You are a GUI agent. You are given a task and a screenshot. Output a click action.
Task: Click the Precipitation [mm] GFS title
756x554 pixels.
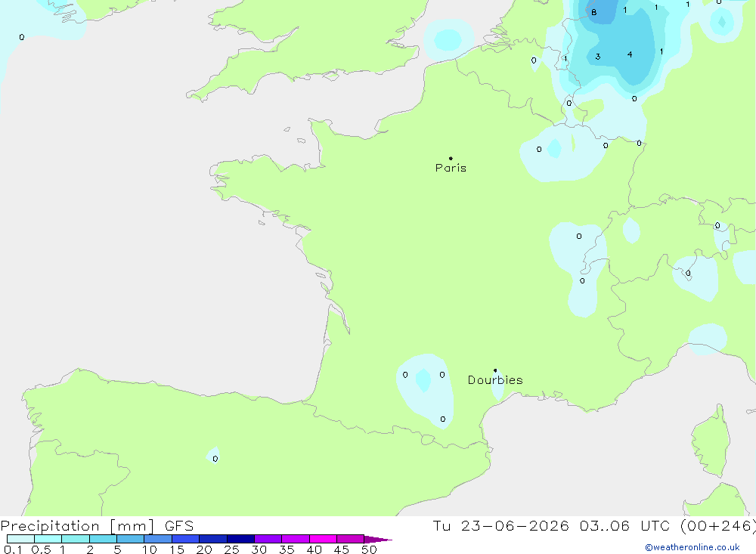97,525
